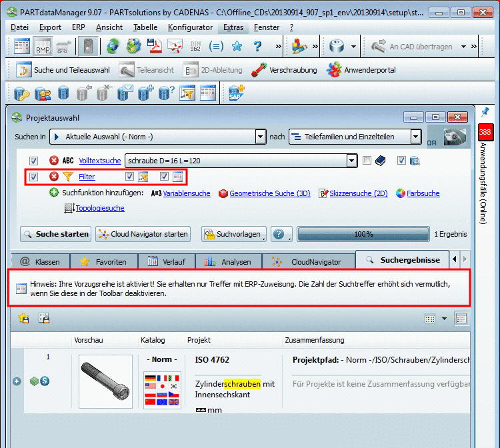Viewport: 500px width, 448px height.
Task: Open the Datei menu
Action: point(19,27)
